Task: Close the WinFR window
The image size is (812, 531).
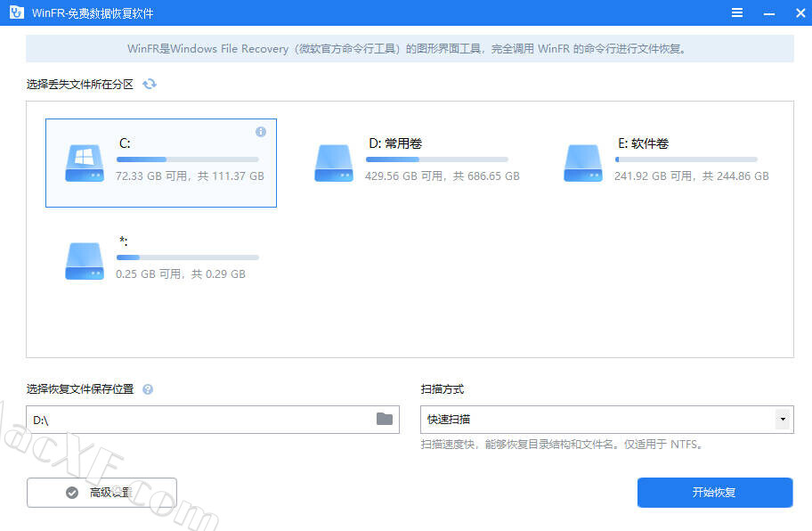Action: [x=795, y=12]
